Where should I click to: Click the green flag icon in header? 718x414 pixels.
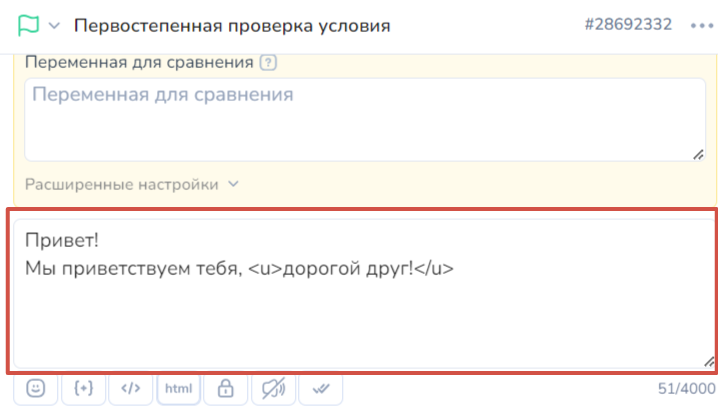click(27, 24)
